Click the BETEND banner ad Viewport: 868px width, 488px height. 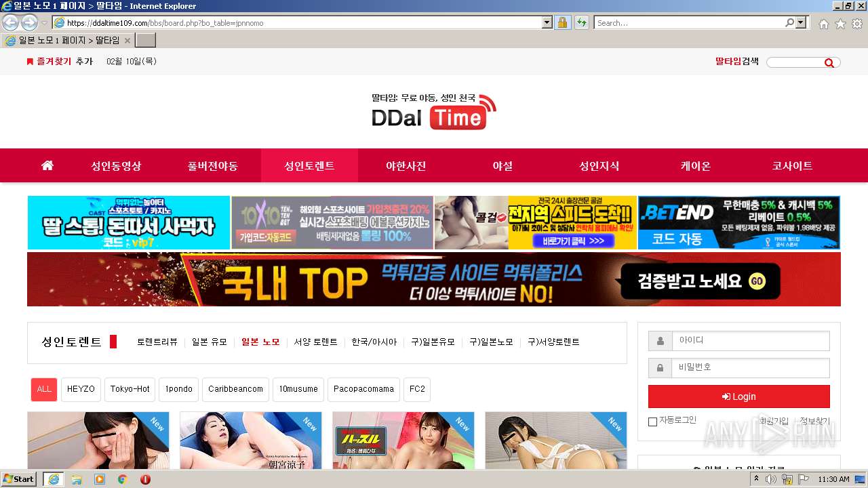(739, 223)
